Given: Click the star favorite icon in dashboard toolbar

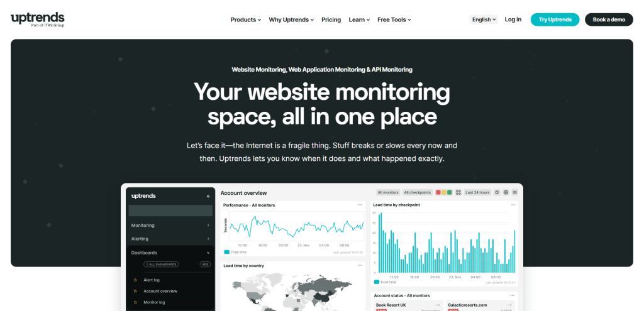Looking at the screenshot, I should coord(497,192).
